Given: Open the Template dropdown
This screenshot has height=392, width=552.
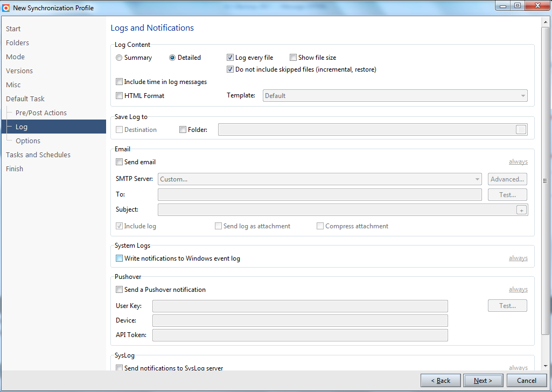Looking at the screenshot, I should [395, 96].
